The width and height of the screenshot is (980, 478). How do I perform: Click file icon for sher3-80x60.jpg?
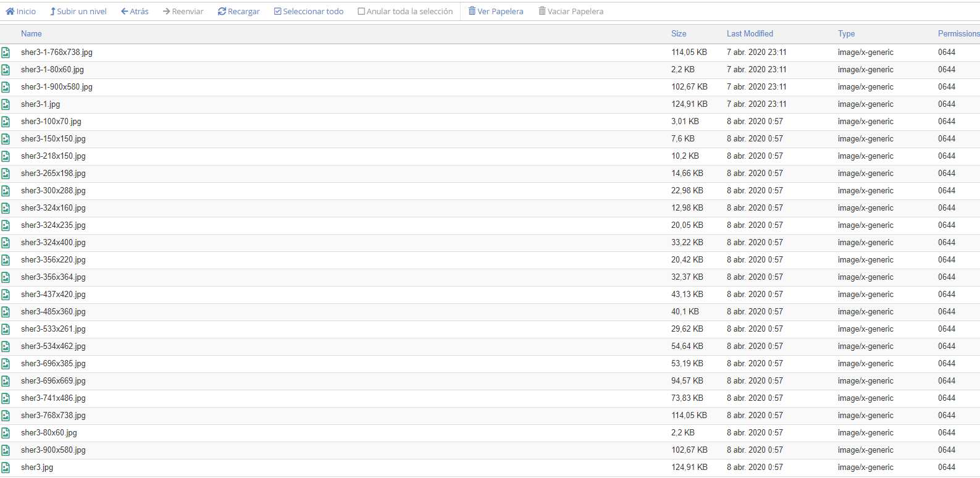(x=6, y=433)
